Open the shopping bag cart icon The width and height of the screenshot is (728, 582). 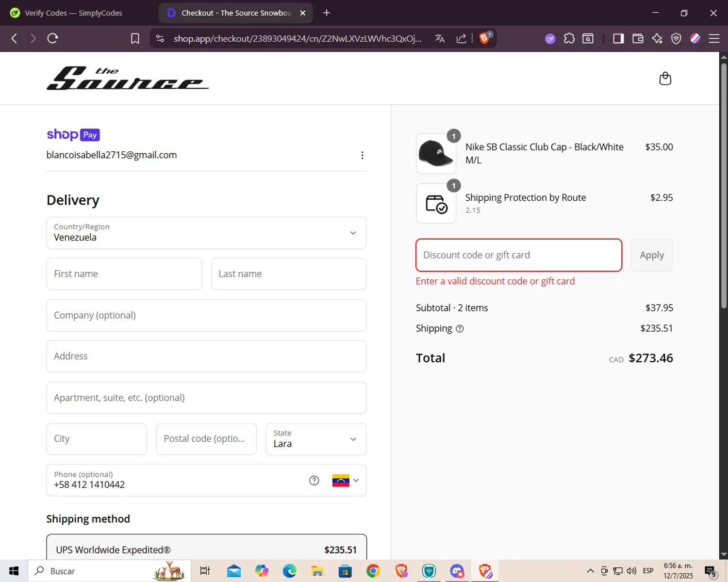(665, 79)
